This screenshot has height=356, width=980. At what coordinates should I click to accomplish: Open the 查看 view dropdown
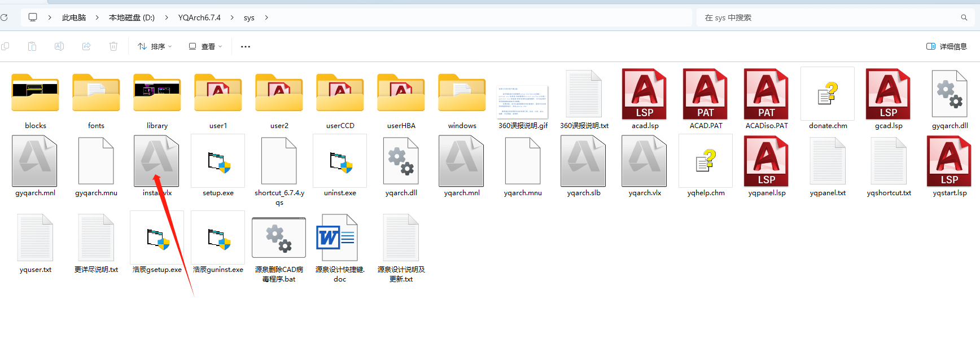tap(205, 46)
